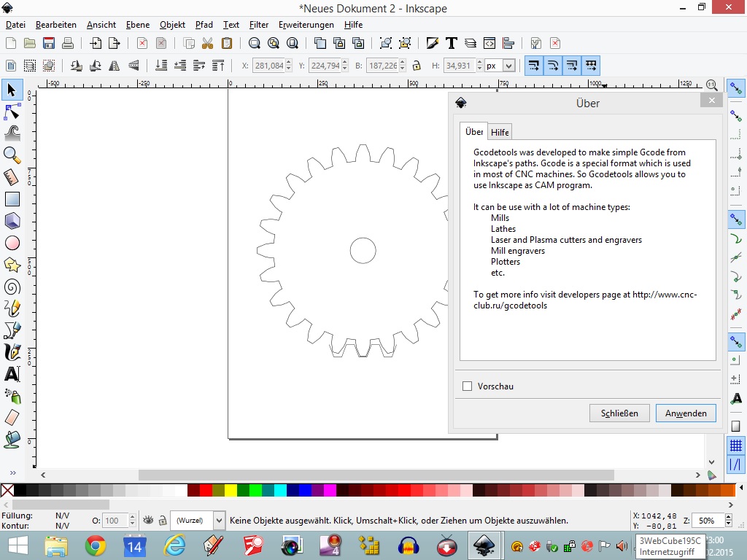Image resolution: width=747 pixels, height=560 pixels.
Task: Click the Schließen button
Action: pyautogui.click(x=619, y=413)
